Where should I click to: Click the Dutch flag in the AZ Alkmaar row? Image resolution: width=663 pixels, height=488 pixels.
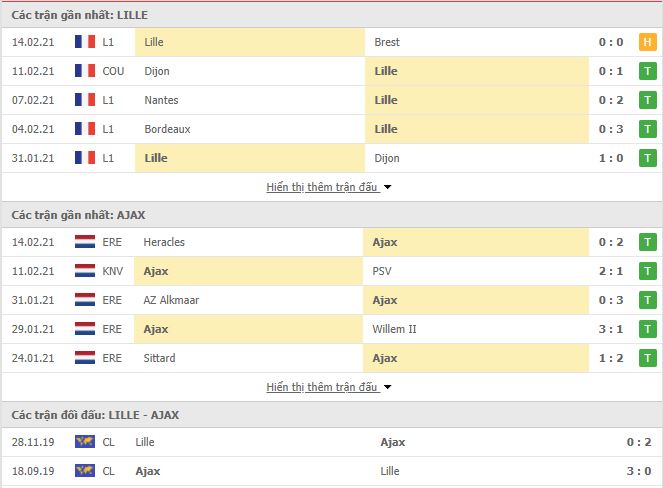point(85,300)
